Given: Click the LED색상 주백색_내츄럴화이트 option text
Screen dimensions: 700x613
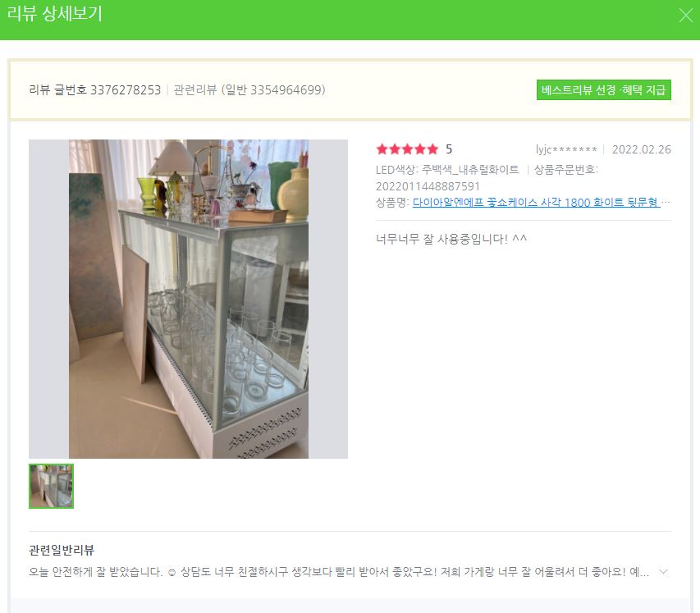Looking at the screenshot, I should [x=447, y=170].
